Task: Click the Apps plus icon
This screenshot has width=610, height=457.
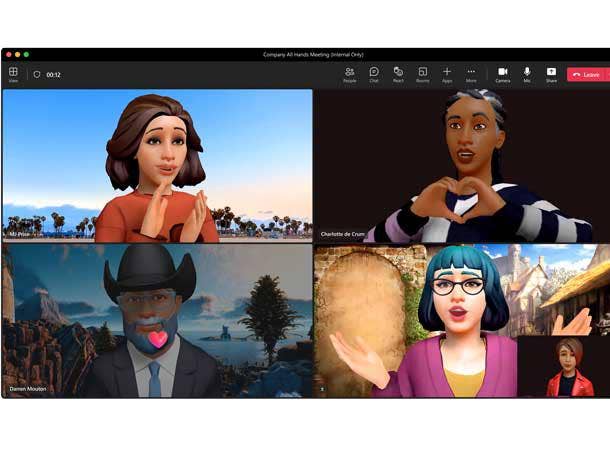Action: [x=447, y=73]
